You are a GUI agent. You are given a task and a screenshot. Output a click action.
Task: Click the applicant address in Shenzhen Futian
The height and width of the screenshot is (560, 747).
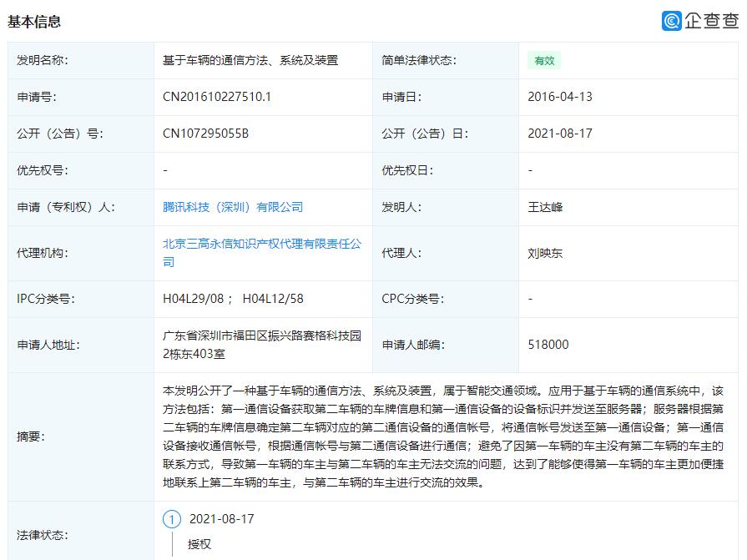(x=260, y=344)
